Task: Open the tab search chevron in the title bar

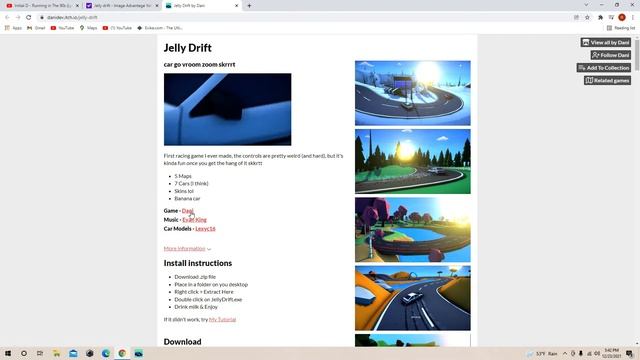Action: [x=586, y=5]
